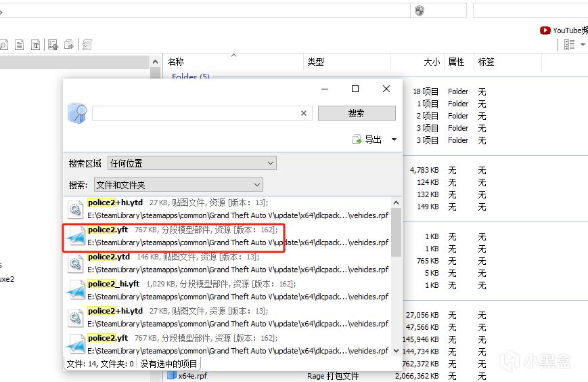The image size is (588, 382).
Task: Click the 144,734 KB size cell
Action: pyautogui.click(x=421, y=352)
